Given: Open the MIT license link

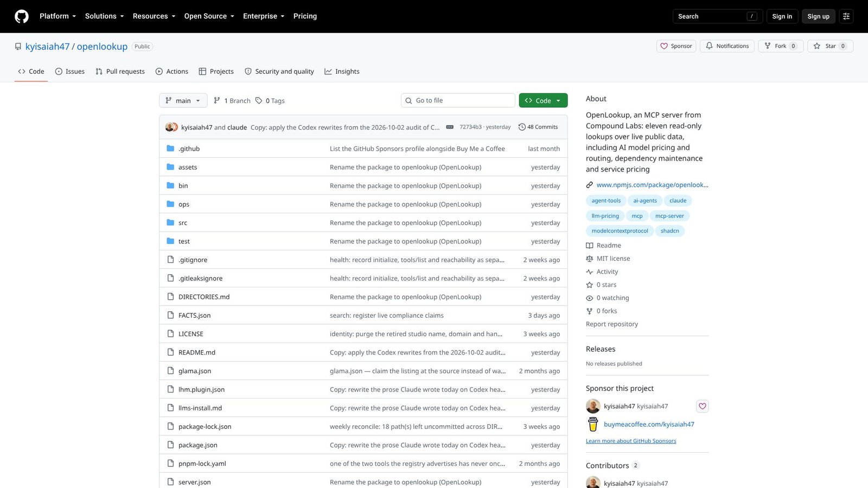Looking at the screenshot, I should pyautogui.click(x=608, y=259).
